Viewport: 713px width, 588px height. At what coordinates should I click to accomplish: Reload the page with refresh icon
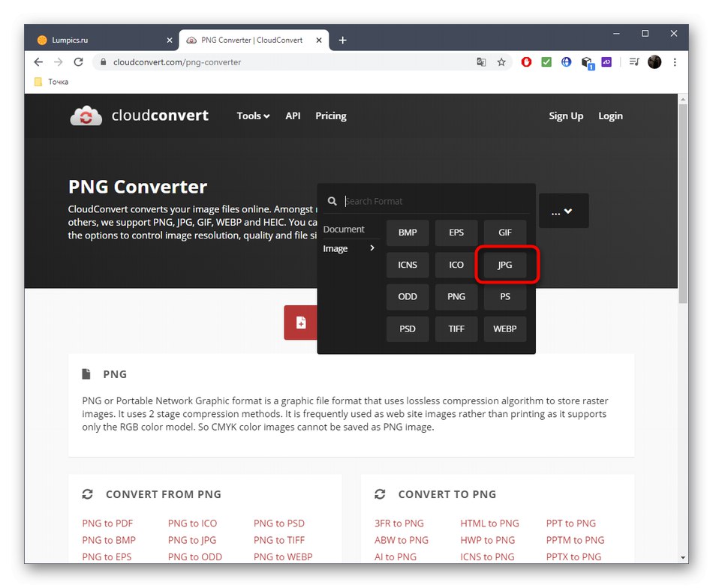point(78,62)
